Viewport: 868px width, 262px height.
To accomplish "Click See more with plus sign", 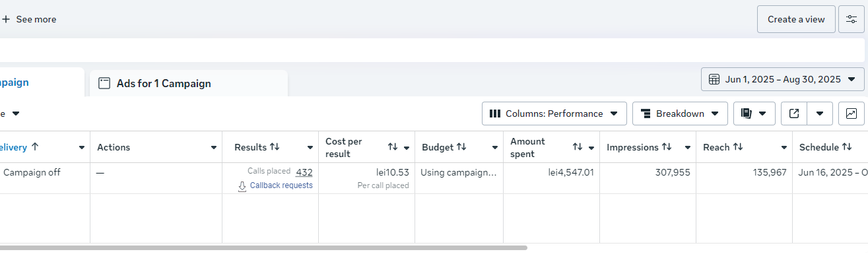I will click(29, 19).
